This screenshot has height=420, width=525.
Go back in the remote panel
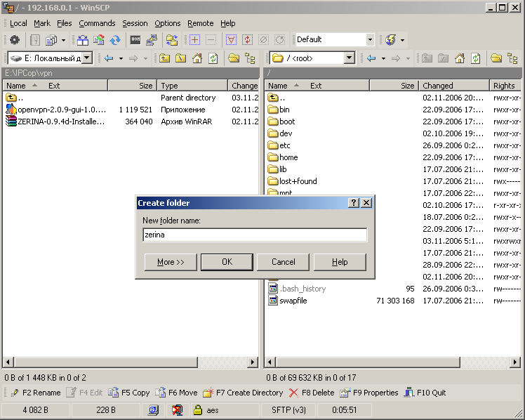371,58
